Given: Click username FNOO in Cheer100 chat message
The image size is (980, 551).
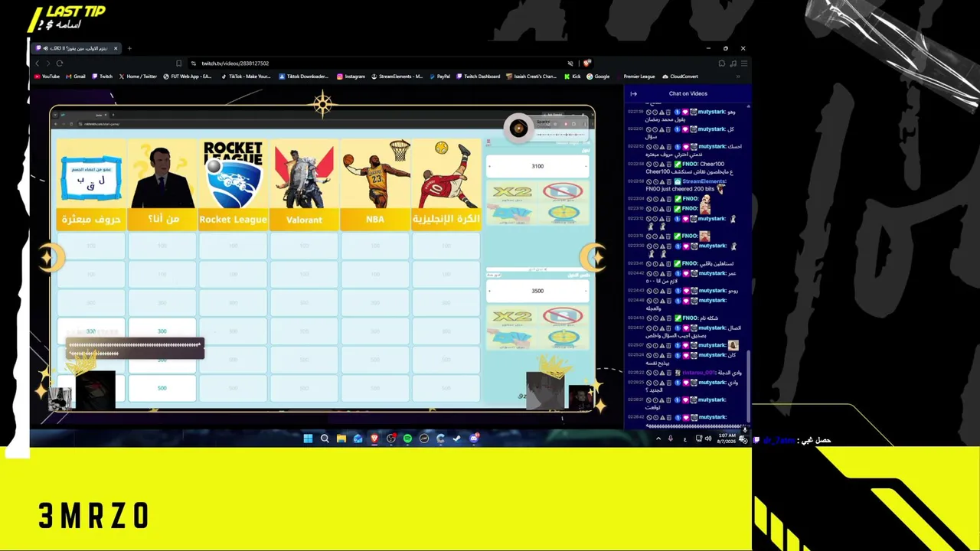Looking at the screenshot, I should 691,164.
